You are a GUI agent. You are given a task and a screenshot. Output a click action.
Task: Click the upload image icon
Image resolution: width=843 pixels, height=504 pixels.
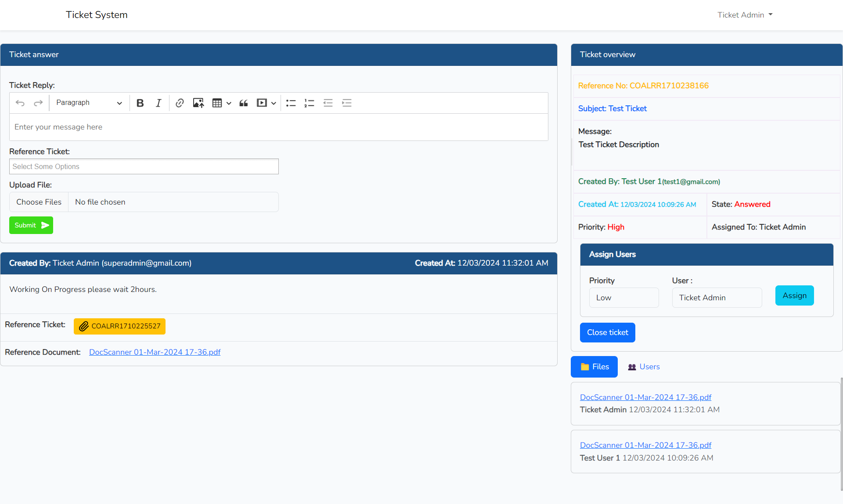point(198,103)
